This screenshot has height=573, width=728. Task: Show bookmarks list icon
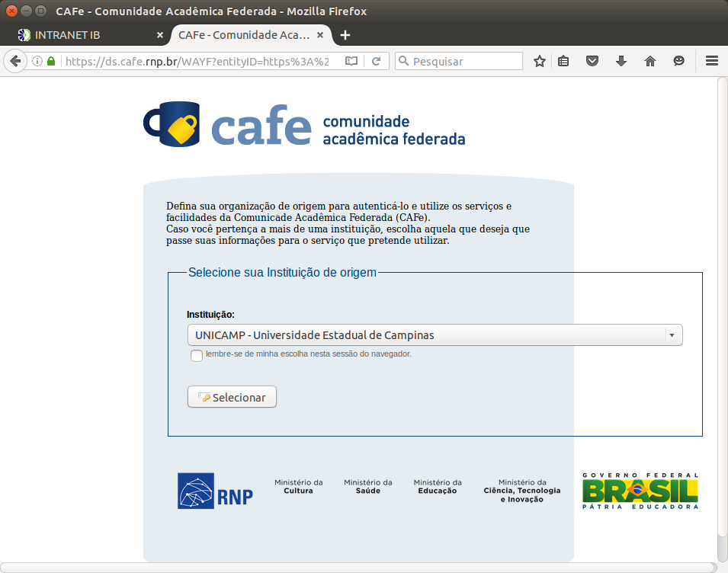pos(563,61)
